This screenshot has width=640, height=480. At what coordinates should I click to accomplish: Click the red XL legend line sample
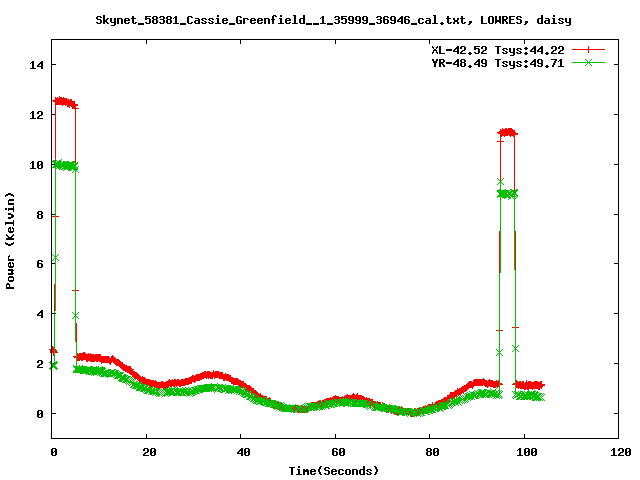(x=588, y=50)
